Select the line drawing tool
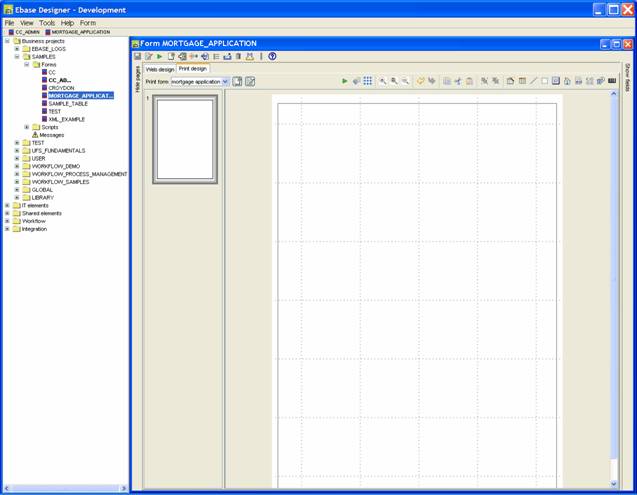Screen dimensions: 637x495 [533, 81]
